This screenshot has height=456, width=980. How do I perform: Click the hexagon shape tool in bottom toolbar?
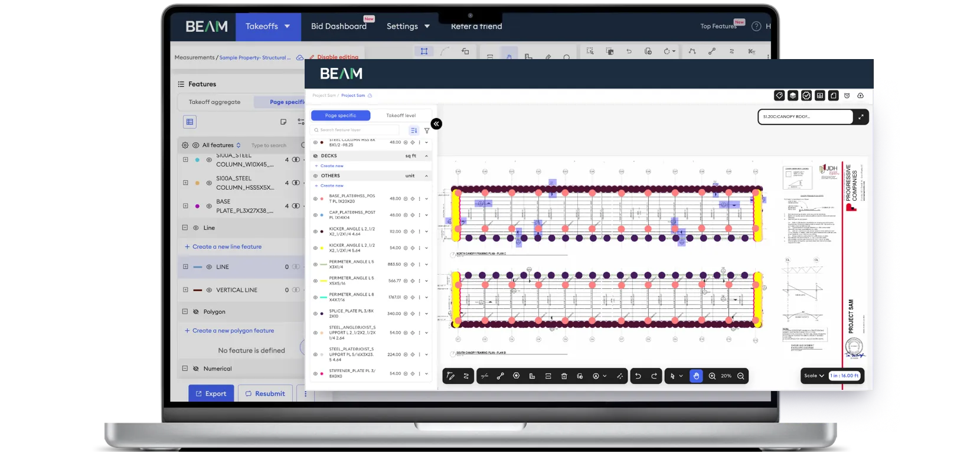click(x=517, y=376)
